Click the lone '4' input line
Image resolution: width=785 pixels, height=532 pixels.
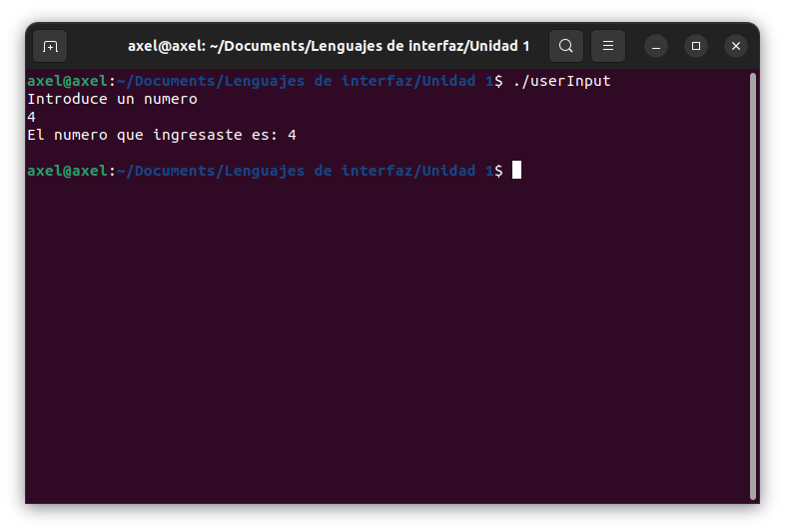pyautogui.click(x=32, y=117)
